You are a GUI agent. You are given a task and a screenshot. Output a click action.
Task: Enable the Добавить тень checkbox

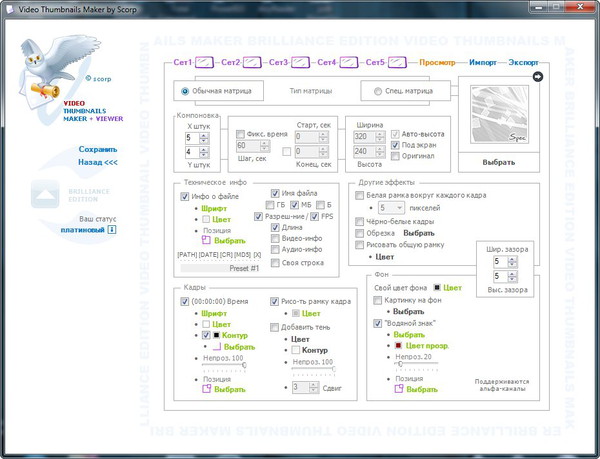275,327
